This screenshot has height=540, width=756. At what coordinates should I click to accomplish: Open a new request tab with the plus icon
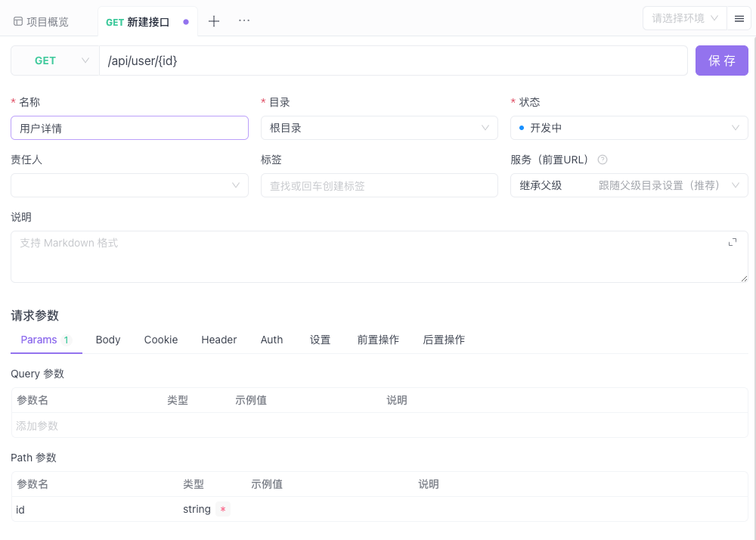pyautogui.click(x=213, y=21)
